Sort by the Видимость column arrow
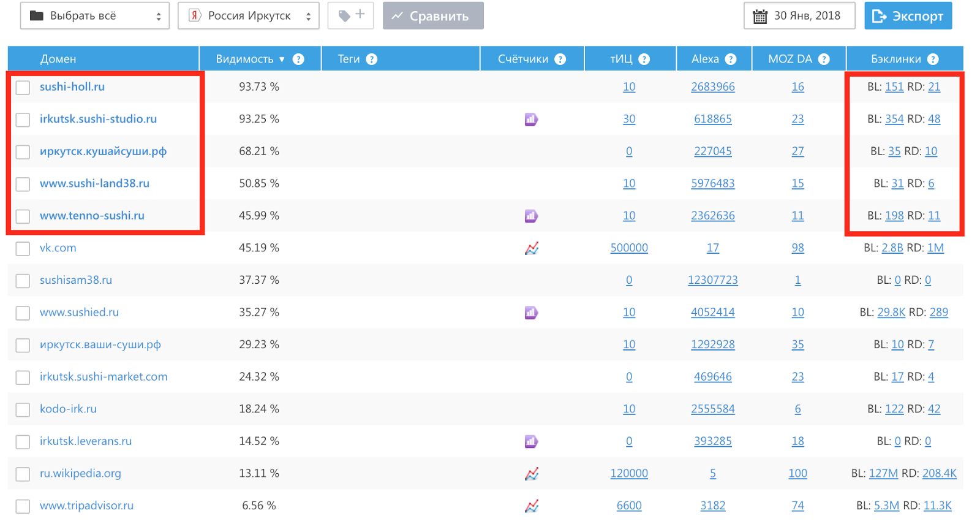Viewport: 980px width, 521px height. (282, 59)
